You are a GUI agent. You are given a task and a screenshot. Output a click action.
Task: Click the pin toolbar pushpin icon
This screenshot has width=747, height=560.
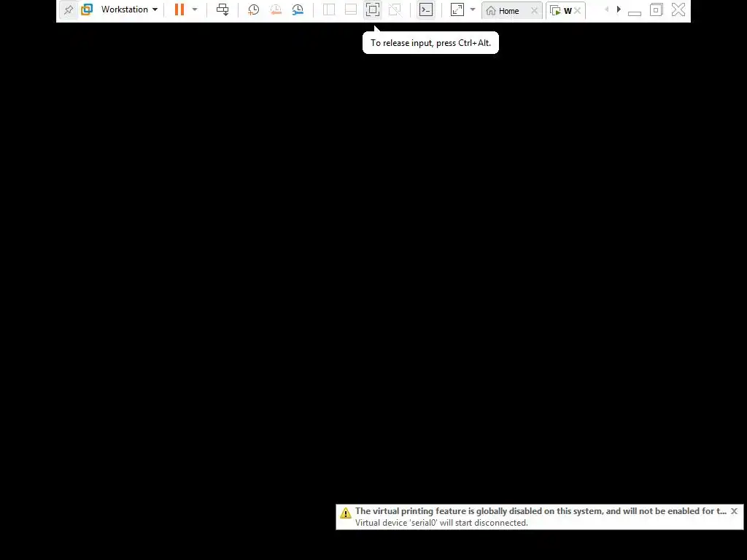pos(69,9)
